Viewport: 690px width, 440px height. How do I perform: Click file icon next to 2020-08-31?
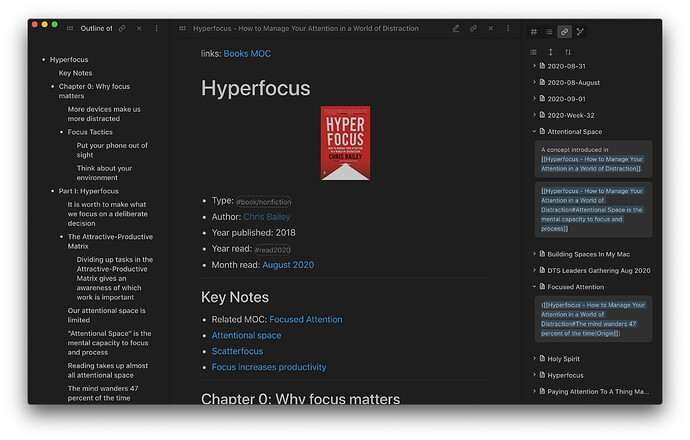(542, 66)
